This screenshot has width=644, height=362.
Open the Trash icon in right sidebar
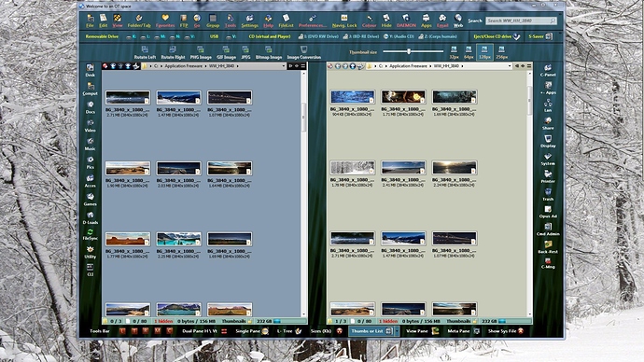click(x=548, y=195)
